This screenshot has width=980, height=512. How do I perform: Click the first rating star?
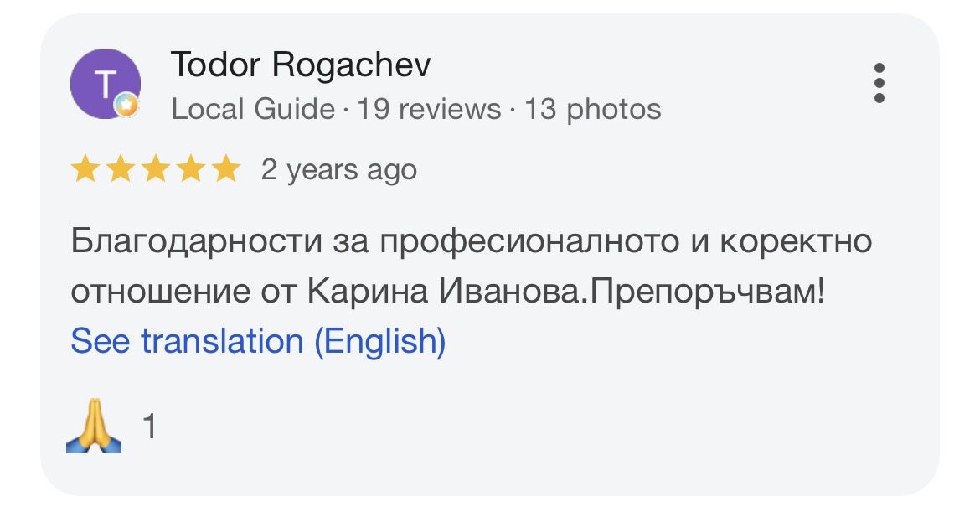tap(85, 169)
